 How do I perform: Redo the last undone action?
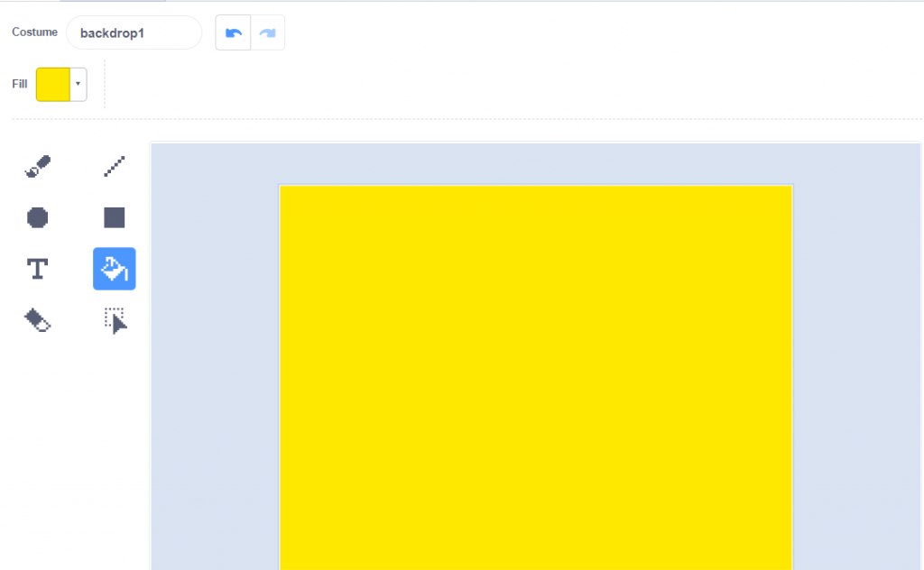tap(267, 32)
